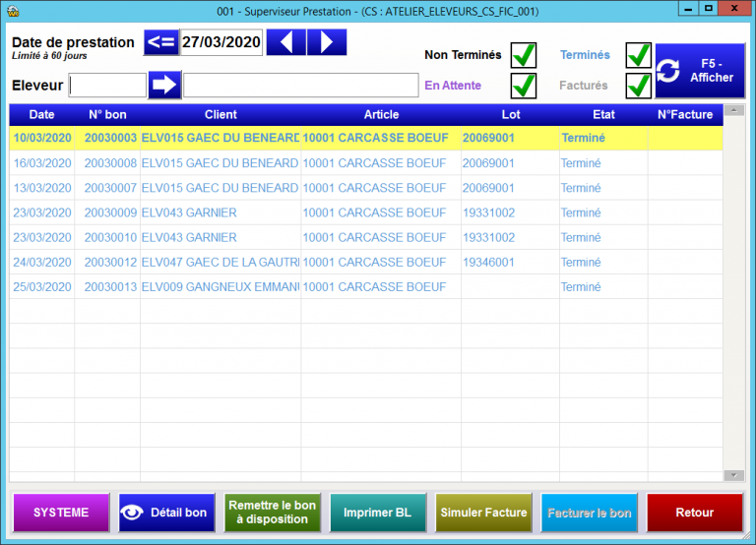756x545 pixels.
Task: Sort table by Date column header
Action: click(41, 115)
